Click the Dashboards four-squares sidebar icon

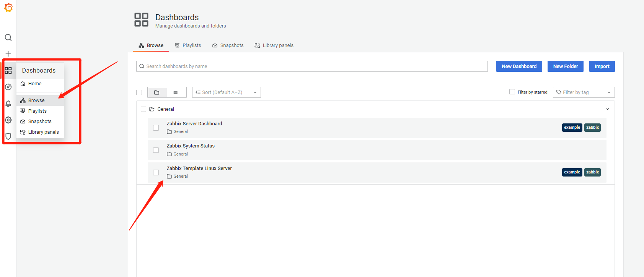[8, 70]
